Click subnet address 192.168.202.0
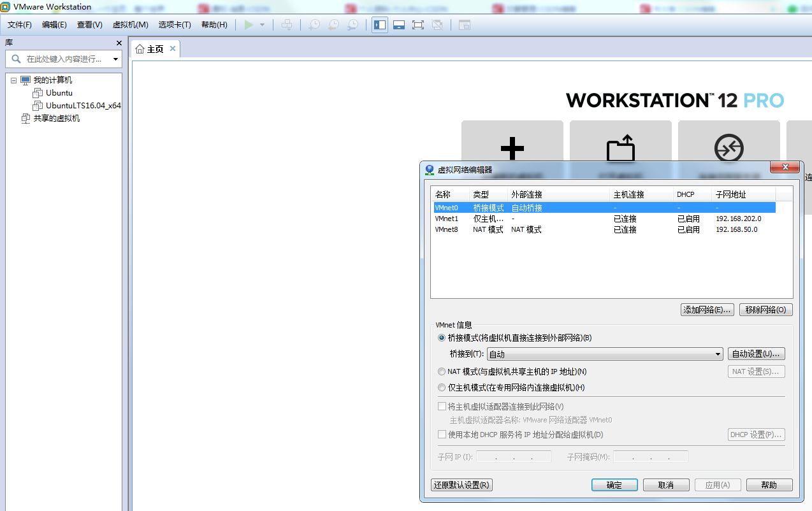Screen dimensions: 812x511 738,219
